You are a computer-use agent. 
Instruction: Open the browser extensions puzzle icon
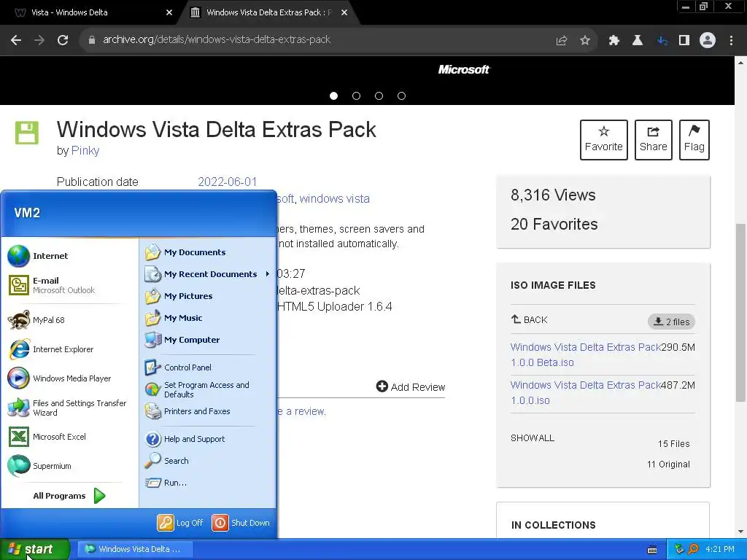click(614, 41)
